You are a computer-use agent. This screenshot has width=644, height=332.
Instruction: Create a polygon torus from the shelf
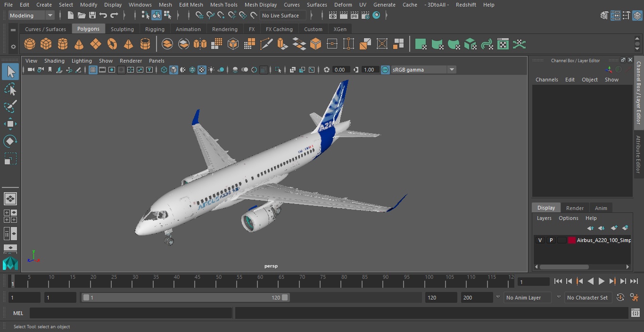point(112,44)
